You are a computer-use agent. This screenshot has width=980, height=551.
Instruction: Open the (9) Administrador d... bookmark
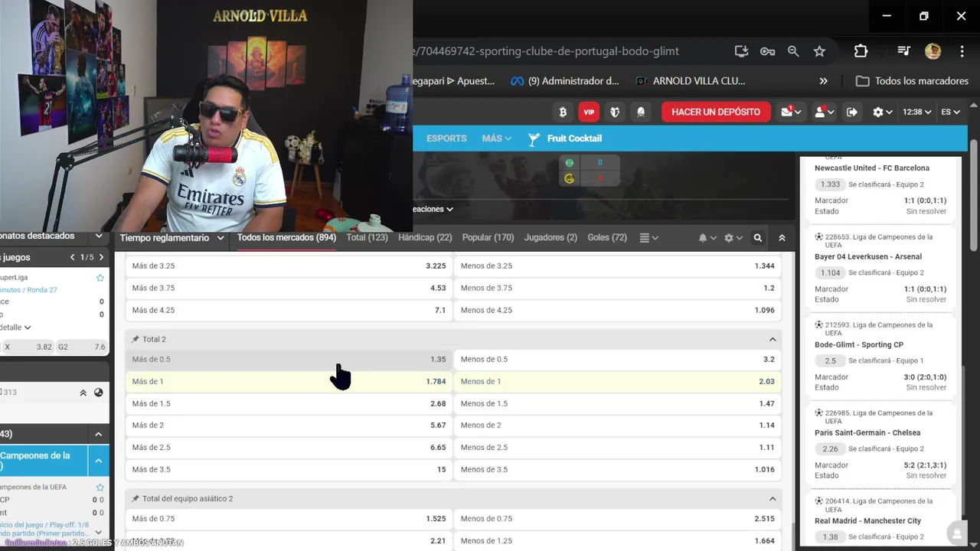(x=564, y=80)
